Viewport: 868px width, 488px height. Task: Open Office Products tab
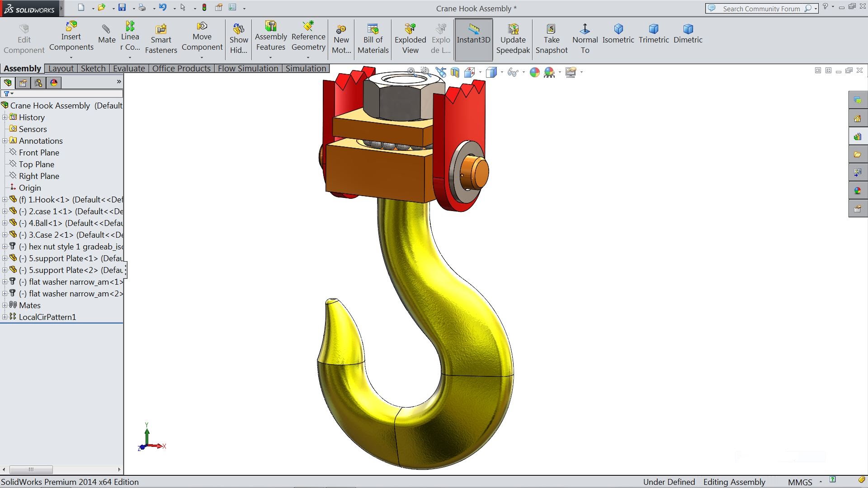pyautogui.click(x=181, y=68)
